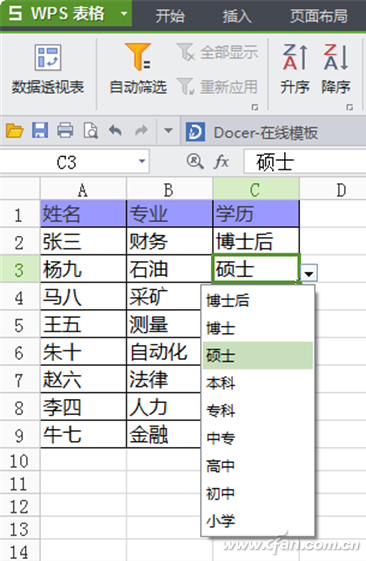Select column C header

pyautogui.click(x=256, y=189)
